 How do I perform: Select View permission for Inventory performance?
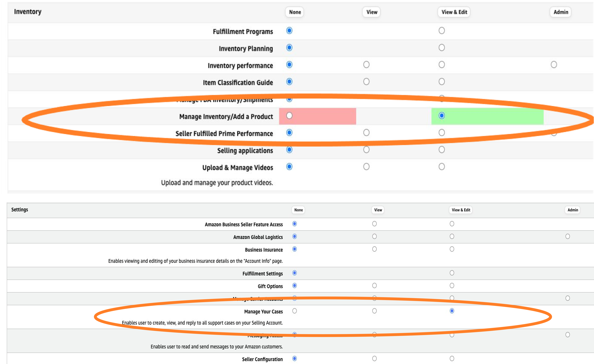[x=366, y=65]
